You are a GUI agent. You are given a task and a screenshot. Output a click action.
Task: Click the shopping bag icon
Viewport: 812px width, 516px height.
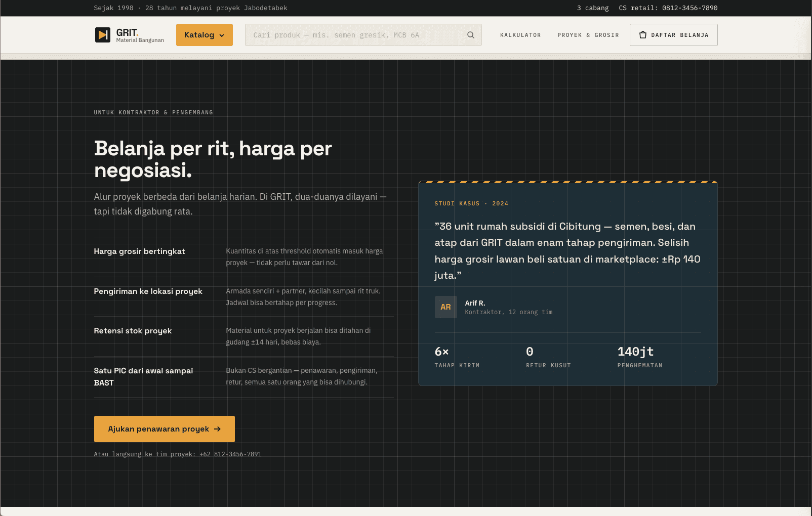click(x=643, y=35)
